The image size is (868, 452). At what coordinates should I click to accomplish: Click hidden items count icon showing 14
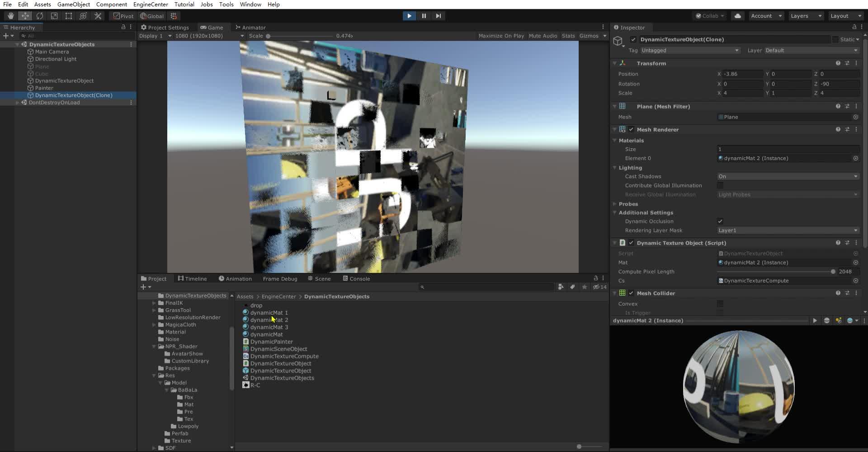pyautogui.click(x=600, y=287)
